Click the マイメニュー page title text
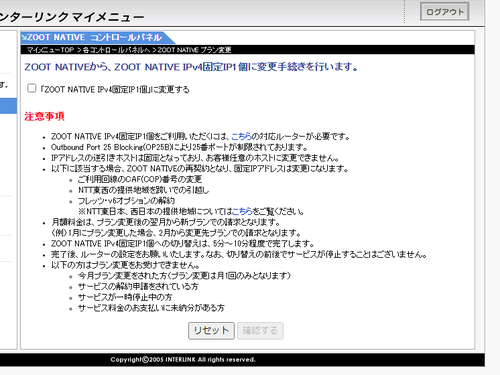 (x=72, y=17)
